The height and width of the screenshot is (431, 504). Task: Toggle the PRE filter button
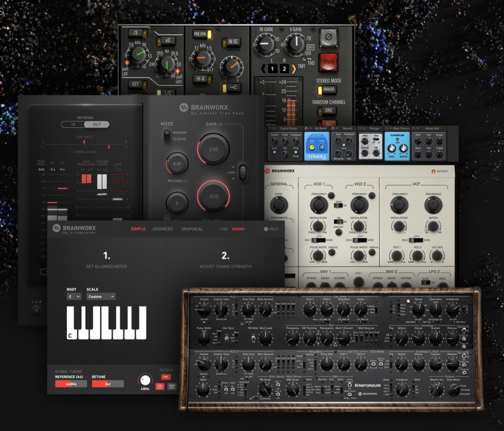click(x=166, y=377)
